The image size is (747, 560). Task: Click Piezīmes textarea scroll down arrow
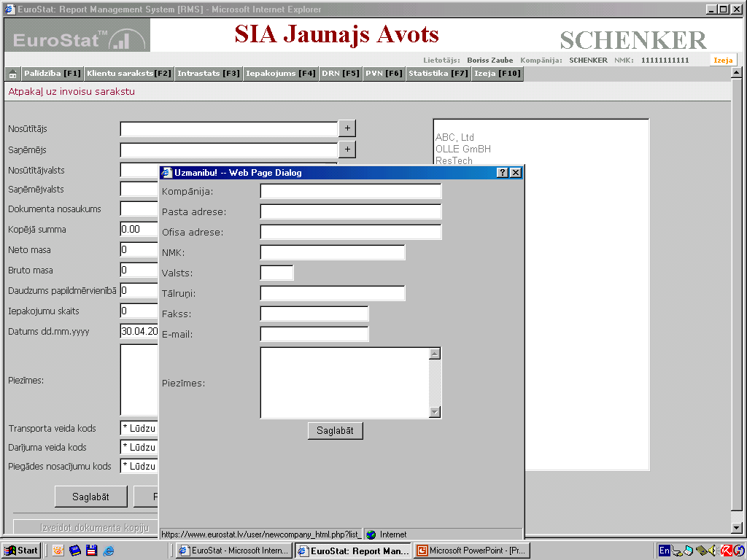[x=435, y=412]
